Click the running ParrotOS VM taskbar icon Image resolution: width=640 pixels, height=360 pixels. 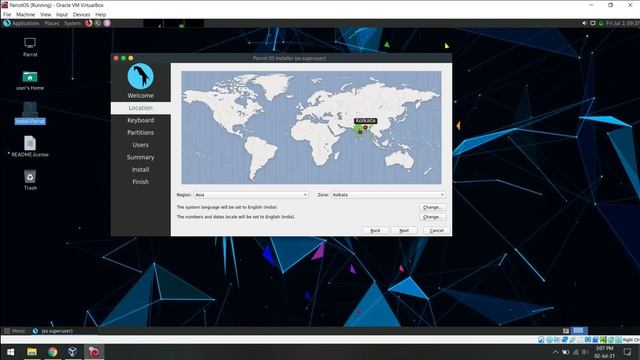point(94,352)
